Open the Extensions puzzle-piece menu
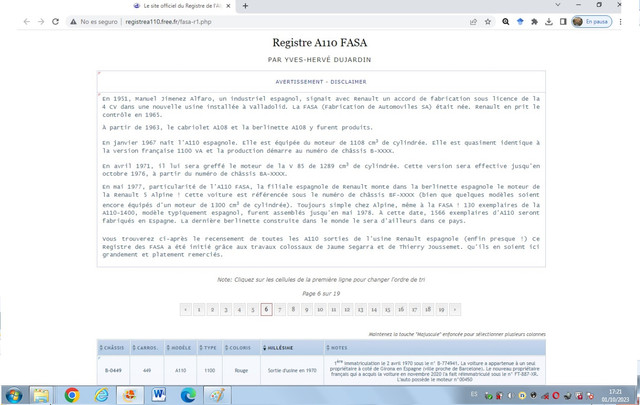This screenshot has height=405, width=640. coord(534,22)
